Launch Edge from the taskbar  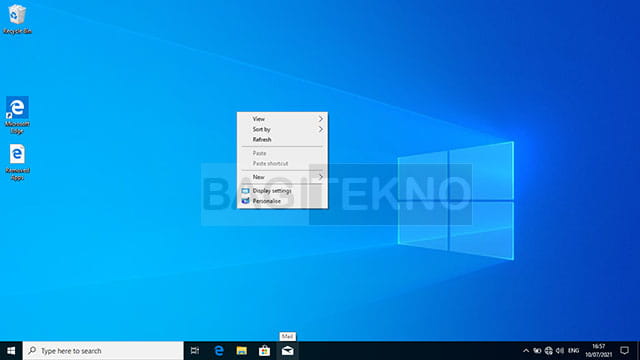pyautogui.click(x=219, y=351)
